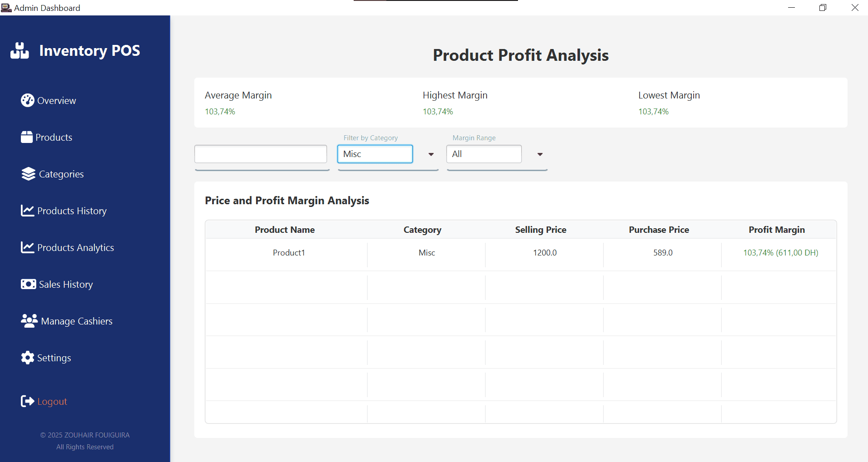The height and width of the screenshot is (462, 868).
Task: Click the Logout arrow icon
Action: pyautogui.click(x=27, y=401)
